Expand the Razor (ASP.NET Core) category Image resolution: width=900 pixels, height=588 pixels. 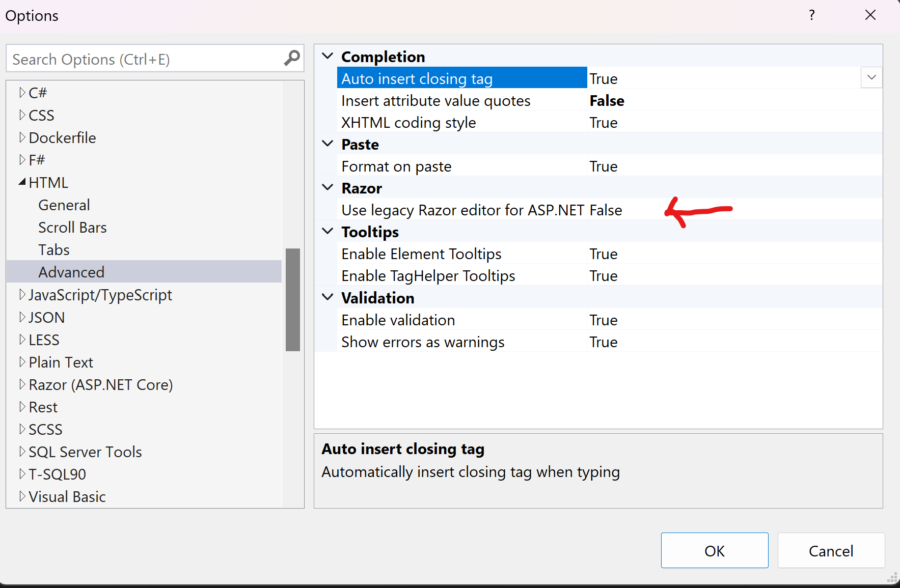click(21, 384)
